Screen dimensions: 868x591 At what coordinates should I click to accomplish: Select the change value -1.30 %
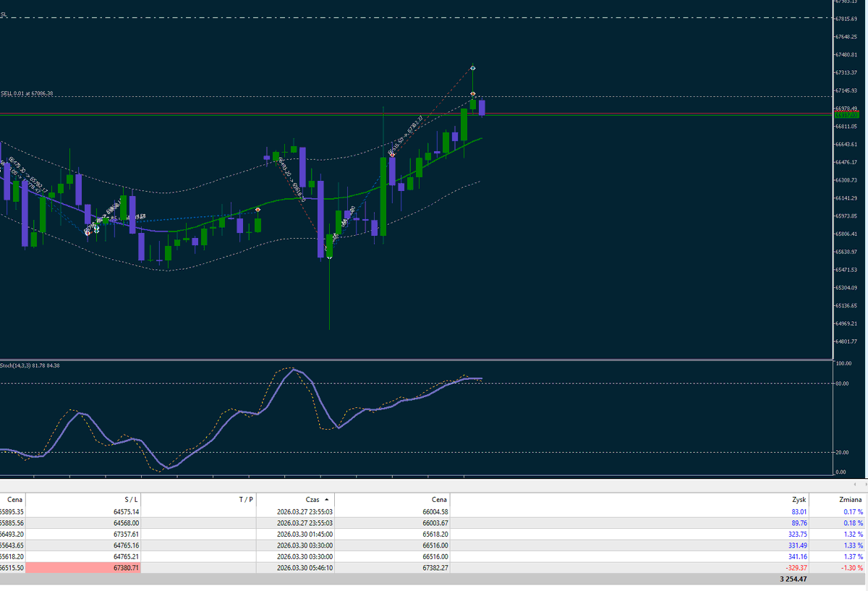coord(852,568)
